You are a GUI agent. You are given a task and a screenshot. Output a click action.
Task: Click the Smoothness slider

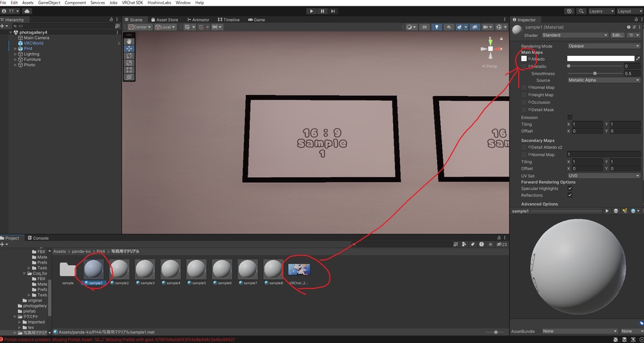pos(595,73)
